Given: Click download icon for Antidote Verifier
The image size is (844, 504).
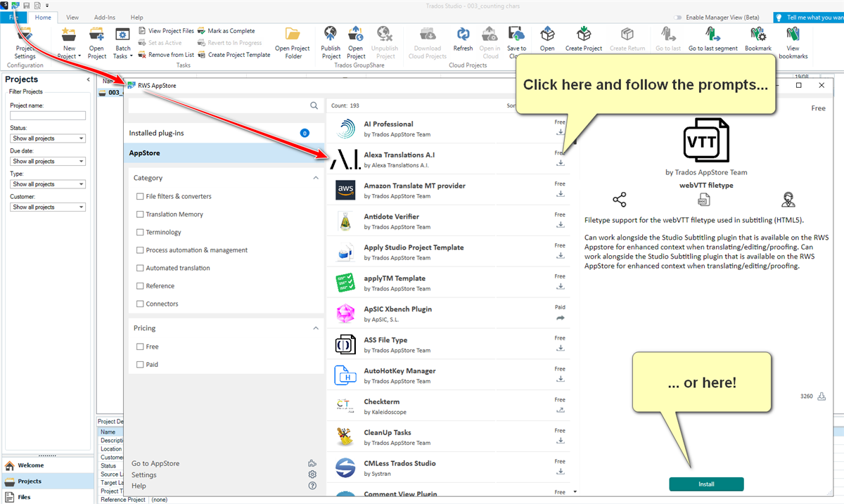Looking at the screenshot, I should [x=561, y=225].
